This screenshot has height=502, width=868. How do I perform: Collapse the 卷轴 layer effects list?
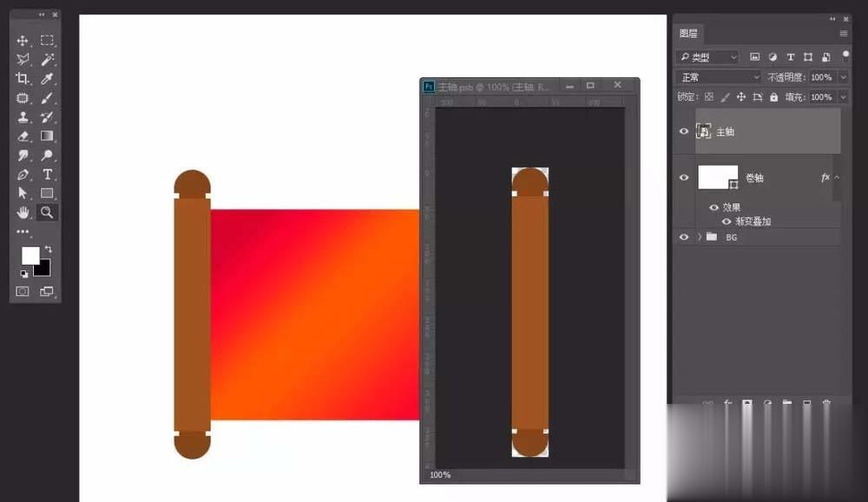click(x=837, y=177)
